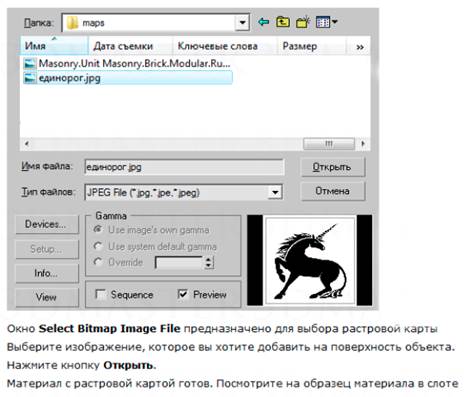Click the right arrow of the horizontal scrollbar
This screenshot has width=467, height=397.
pyautogui.click(x=363, y=144)
